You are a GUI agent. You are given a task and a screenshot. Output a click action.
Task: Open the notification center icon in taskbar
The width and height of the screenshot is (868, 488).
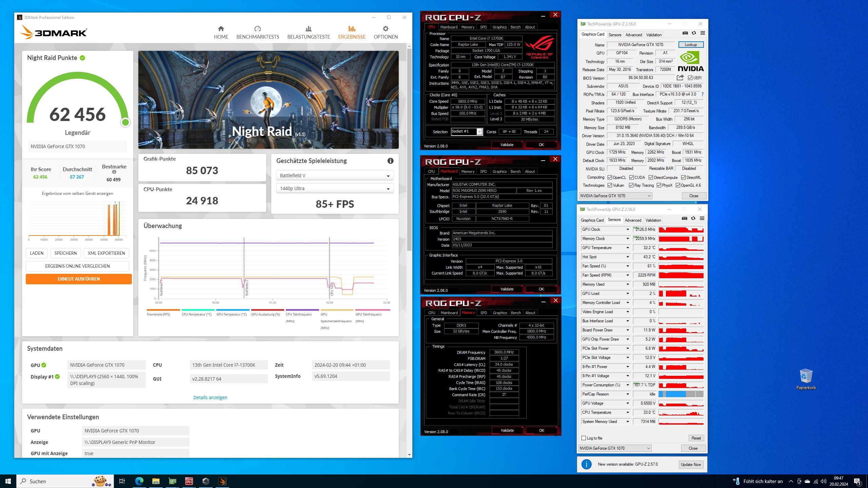[x=857, y=481]
